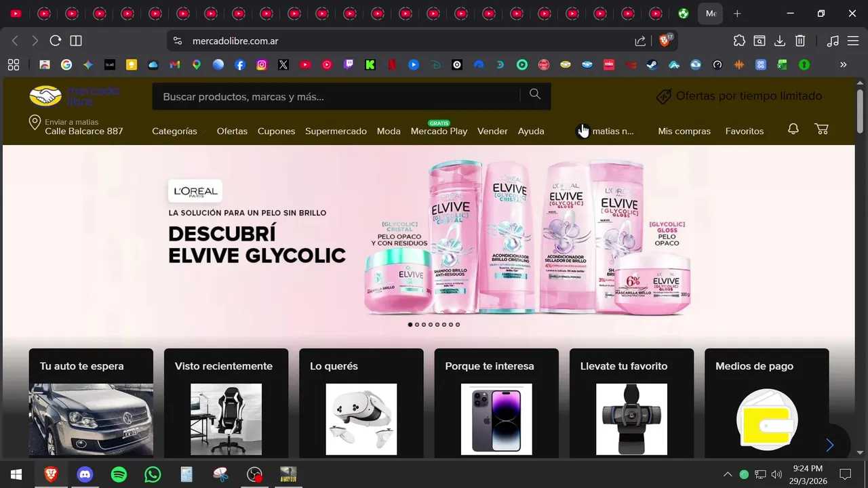Expand the bookmarks overflow chevron
Screen dimensions: 868x488
844,65
